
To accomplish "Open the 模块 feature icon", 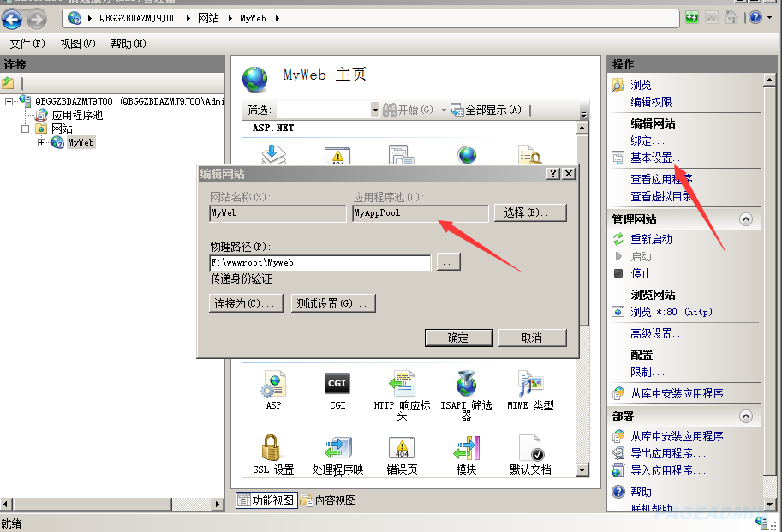I will [x=466, y=448].
